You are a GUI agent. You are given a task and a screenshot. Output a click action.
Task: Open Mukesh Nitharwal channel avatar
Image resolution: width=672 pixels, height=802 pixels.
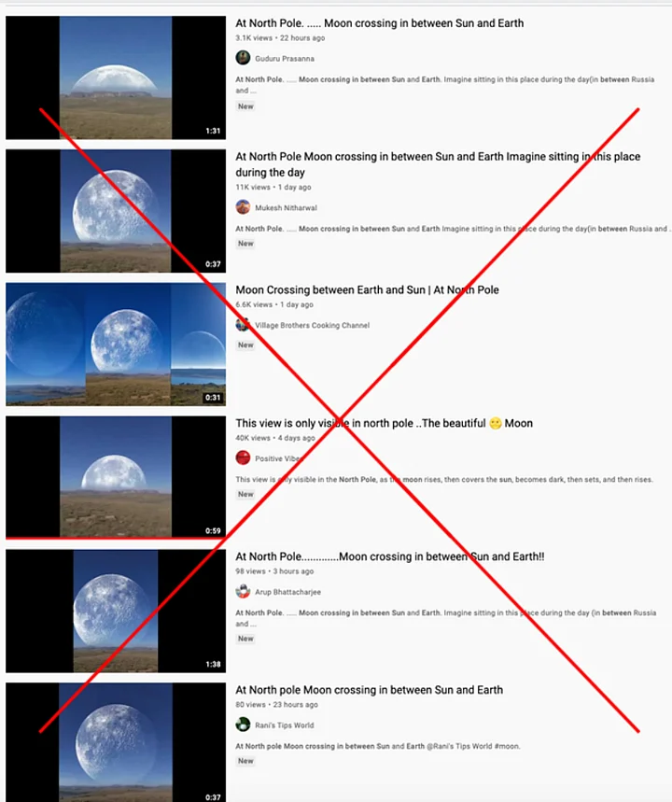(243, 207)
